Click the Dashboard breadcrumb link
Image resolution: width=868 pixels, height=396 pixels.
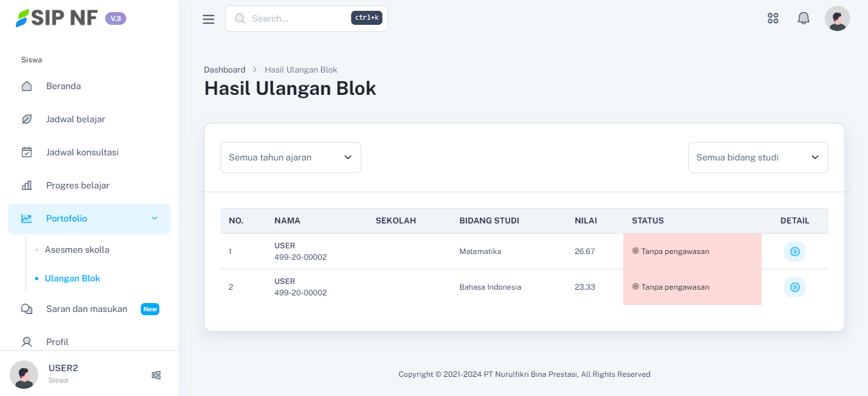pos(224,69)
